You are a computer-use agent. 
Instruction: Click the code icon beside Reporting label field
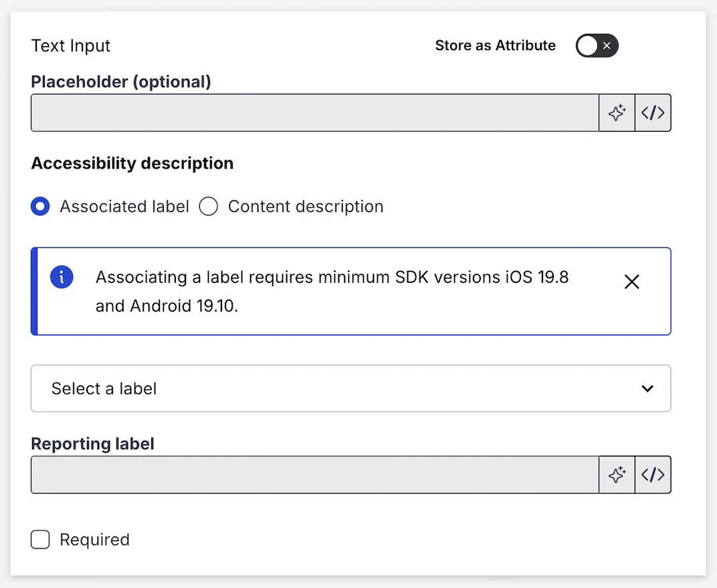(x=653, y=475)
